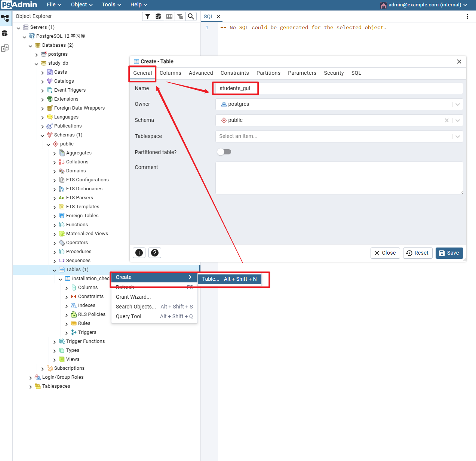The image size is (476, 461).
Task: Switch to the Constraints tab
Action: (235, 73)
